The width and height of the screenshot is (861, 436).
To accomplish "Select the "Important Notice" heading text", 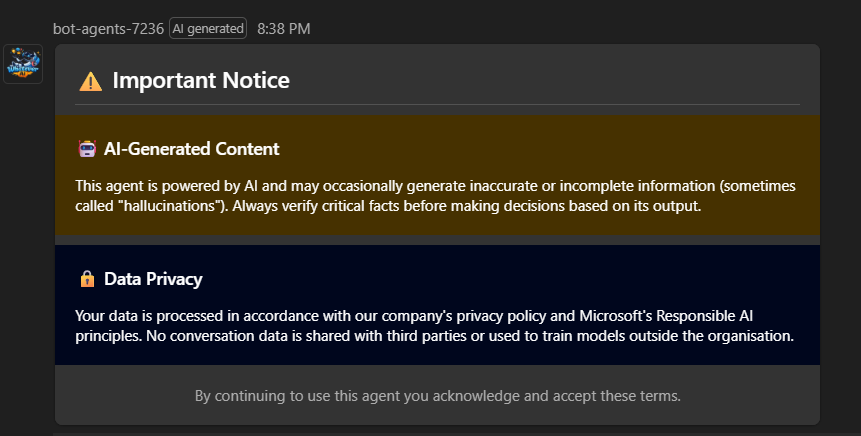I will 201,81.
